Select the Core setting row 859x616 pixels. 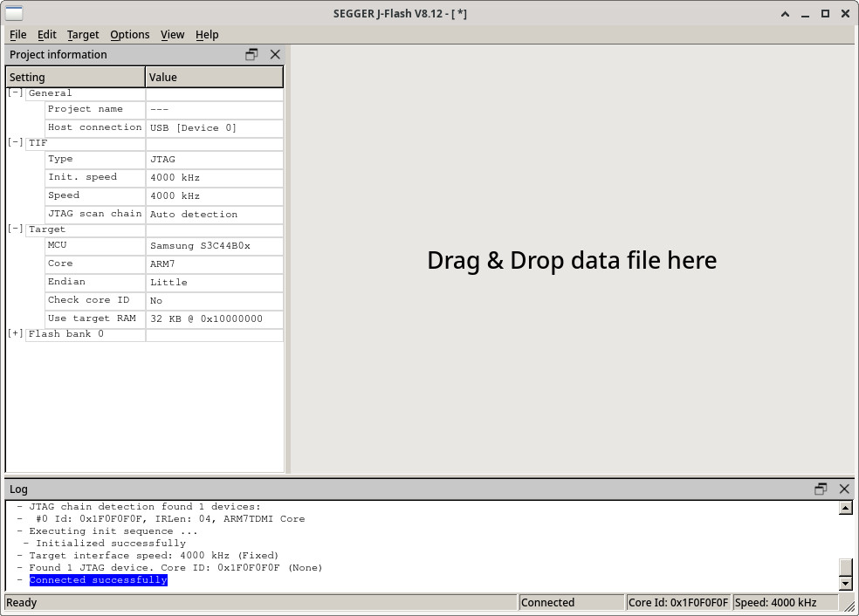pos(164,264)
